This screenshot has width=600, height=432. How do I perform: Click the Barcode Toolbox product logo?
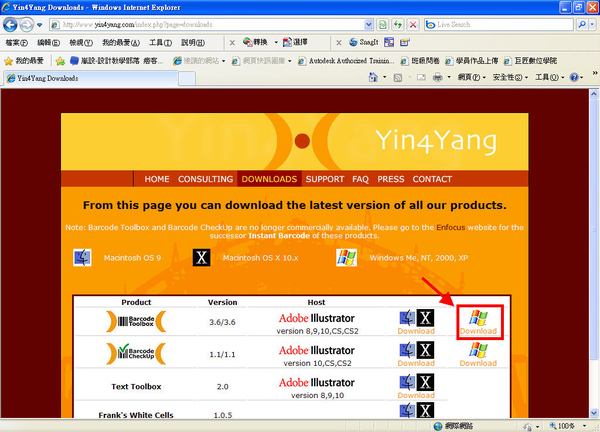[136, 321]
